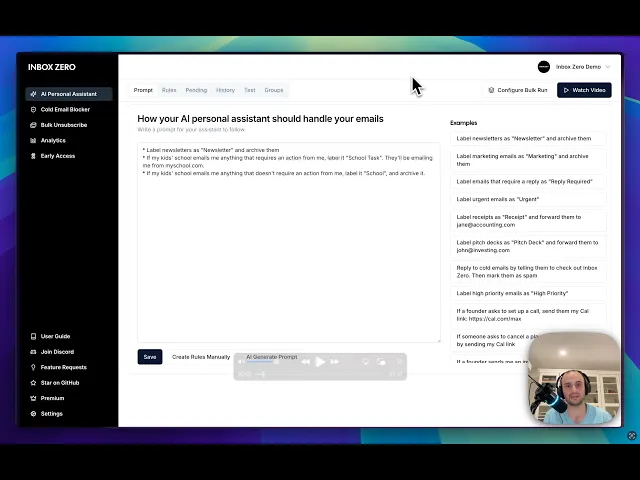This screenshot has width=640, height=480.
Task: Select the Test tab
Action: point(250,90)
